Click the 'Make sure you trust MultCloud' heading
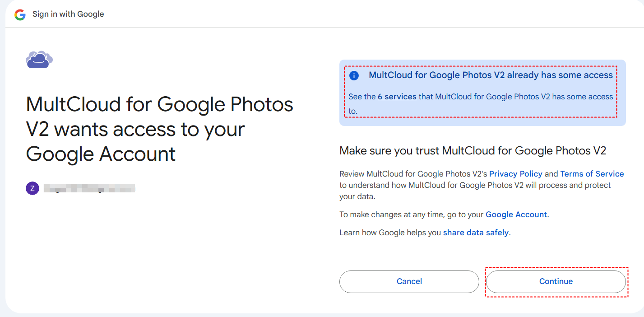The width and height of the screenshot is (644, 317). point(473,151)
